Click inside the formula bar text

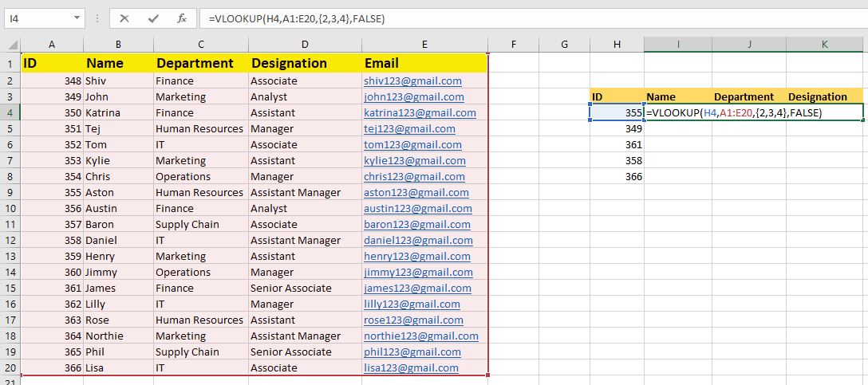[x=479, y=18]
